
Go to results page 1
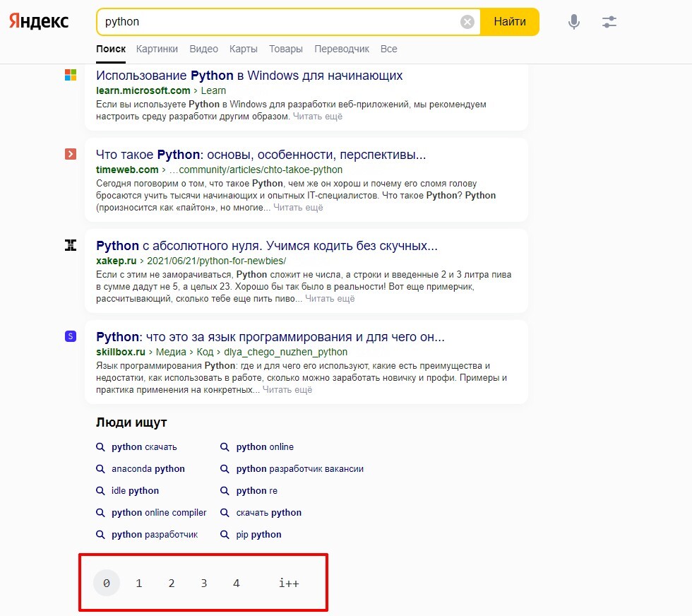(x=139, y=584)
